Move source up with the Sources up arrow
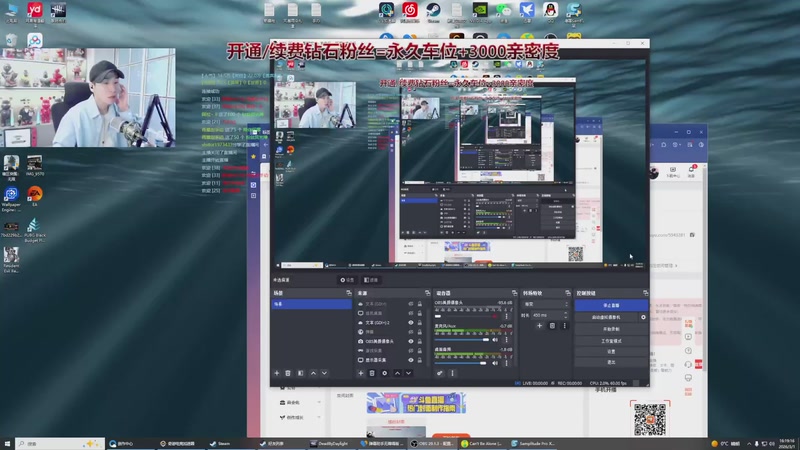The height and width of the screenshot is (450, 800). pyautogui.click(x=397, y=373)
